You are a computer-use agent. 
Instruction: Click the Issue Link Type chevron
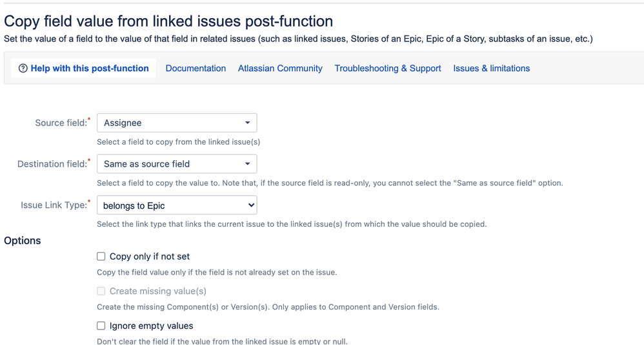pos(251,205)
